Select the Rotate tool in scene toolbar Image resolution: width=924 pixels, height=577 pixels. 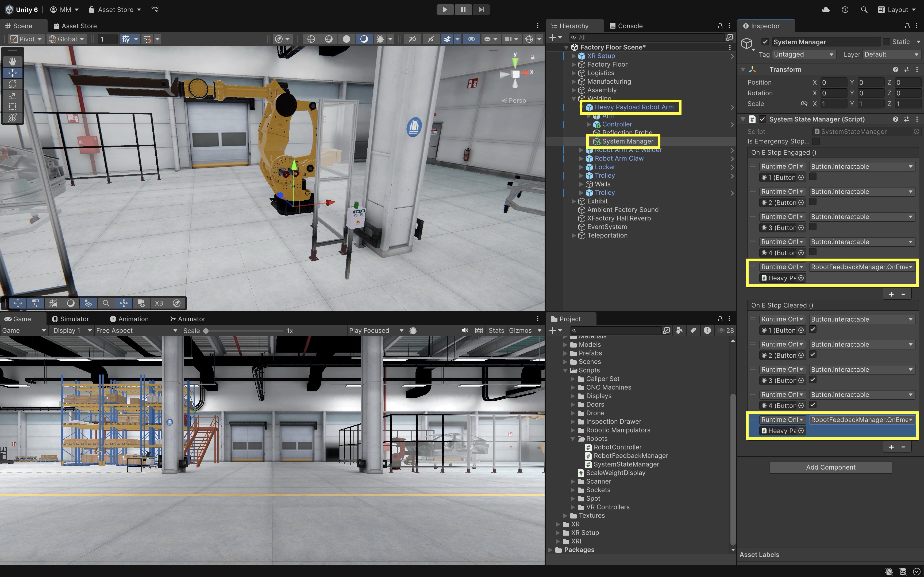(x=12, y=84)
